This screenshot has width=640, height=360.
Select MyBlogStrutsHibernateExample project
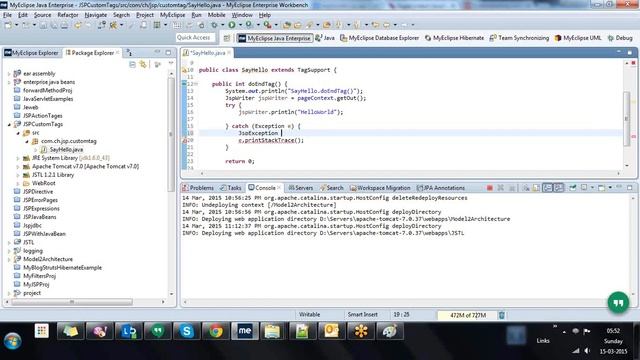click(x=62, y=268)
